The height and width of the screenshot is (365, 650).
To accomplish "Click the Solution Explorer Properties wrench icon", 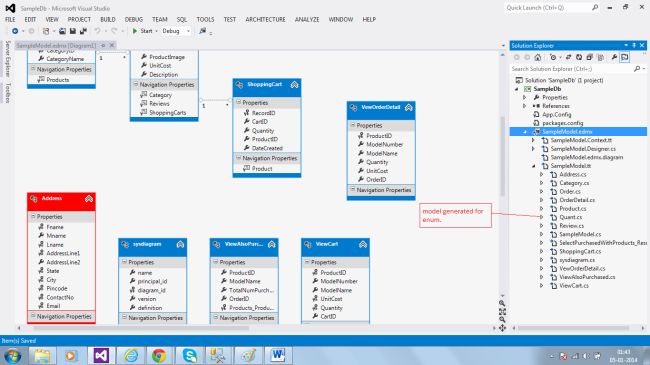I will [x=614, y=57].
